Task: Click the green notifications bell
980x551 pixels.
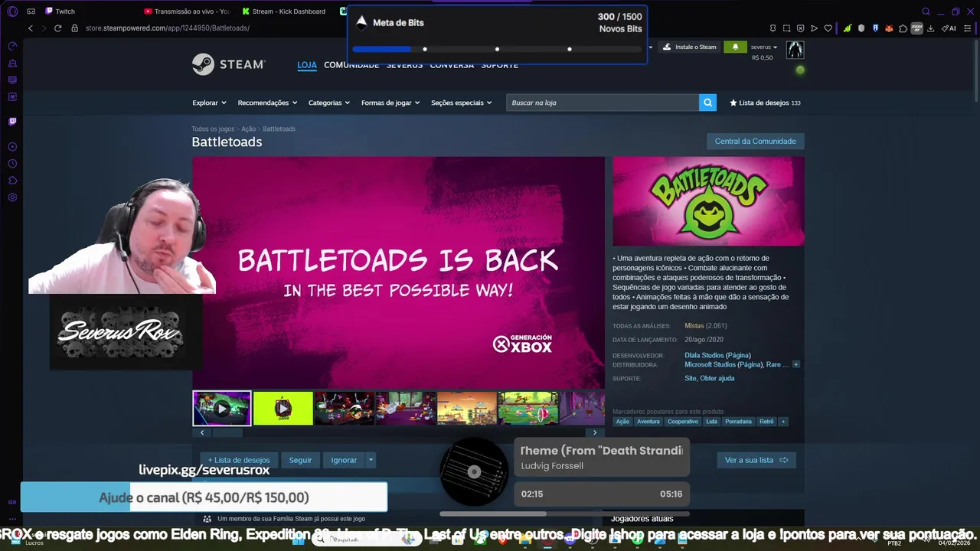Action: tap(735, 47)
